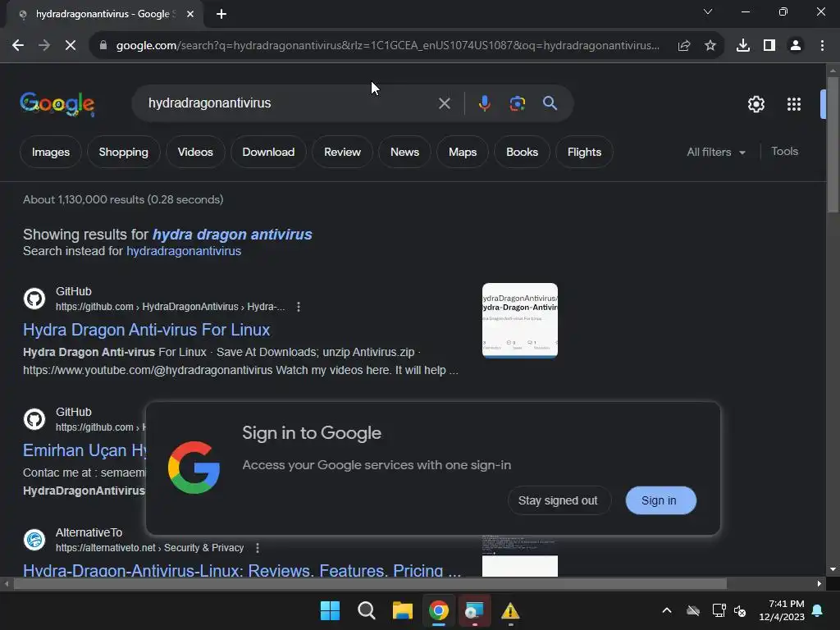Open clock showing 7:41 PM
The height and width of the screenshot is (630, 840).
click(782, 610)
